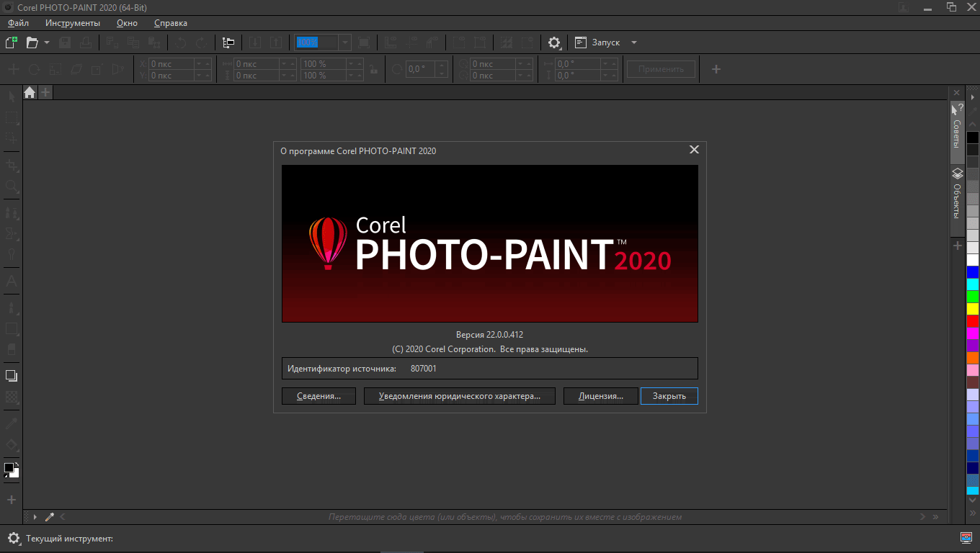980x553 pixels.
Task: Open the color palette flyout arrow
Action: [x=973, y=96]
